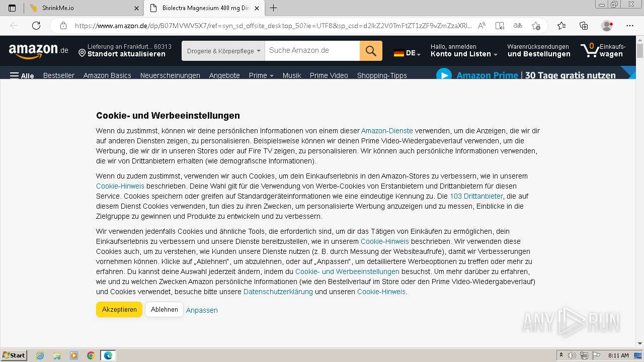Focus the Suche Amazon.de search field
Screen dimensions: 644x362
click(x=312, y=51)
